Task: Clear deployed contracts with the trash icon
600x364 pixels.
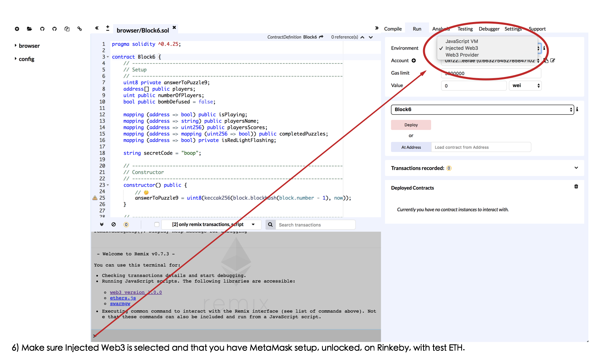Action: [576, 186]
